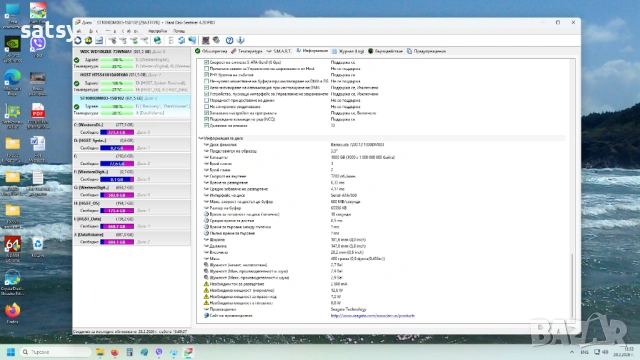The height and width of the screenshot is (360, 640).
Task: Click the first disk test icon in the toolbar
Action: (x=113, y=40)
